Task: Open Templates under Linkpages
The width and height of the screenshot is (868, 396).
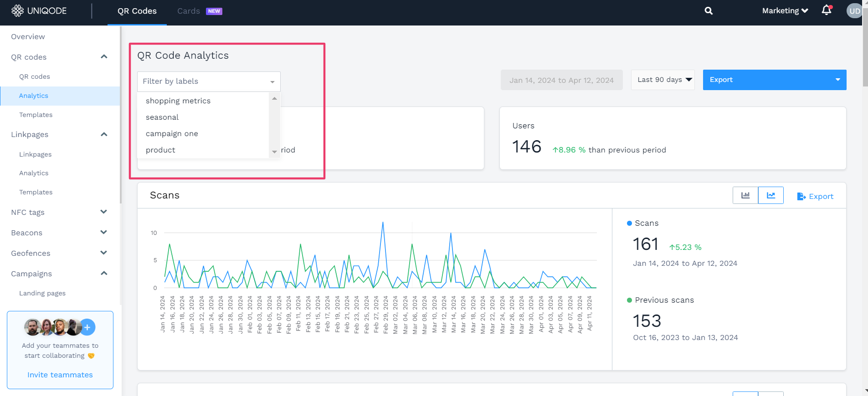Action: [36, 192]
